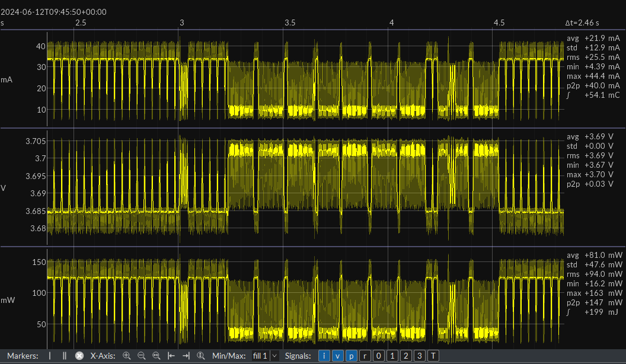The image size is (626, 364).
Task: Enable general purpose input signal 3
Action: point(419,356)
